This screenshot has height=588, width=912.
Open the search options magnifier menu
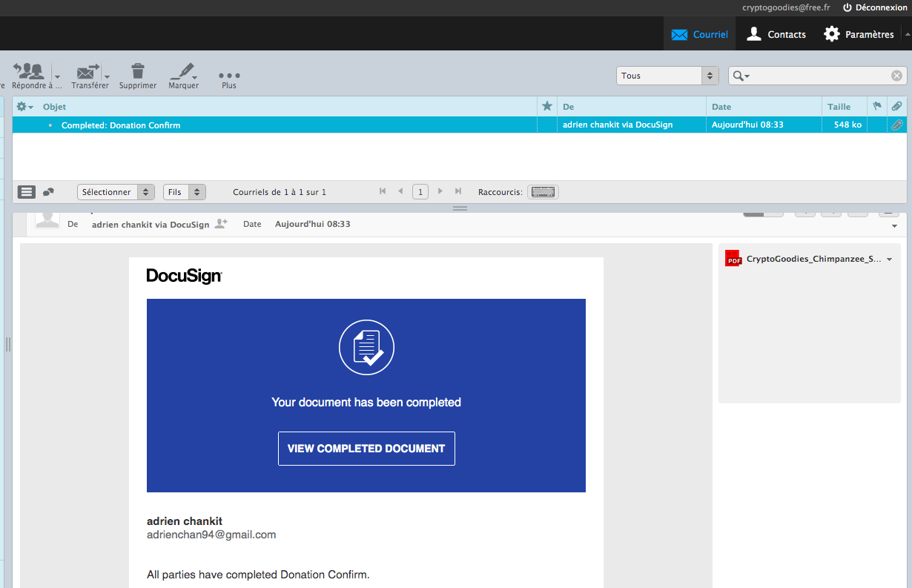pyautogui.click(x=740, y=76)
